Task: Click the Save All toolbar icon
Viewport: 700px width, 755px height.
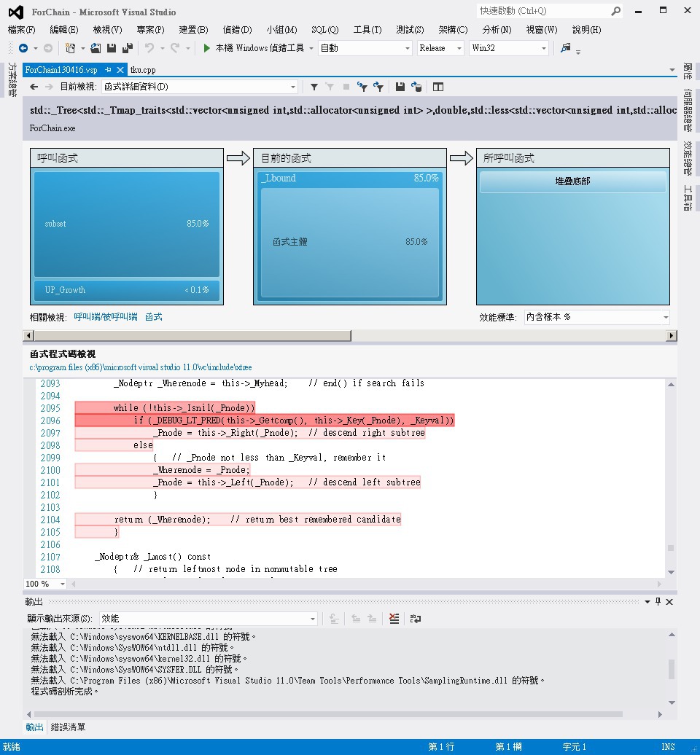Action: pos(128,48)
